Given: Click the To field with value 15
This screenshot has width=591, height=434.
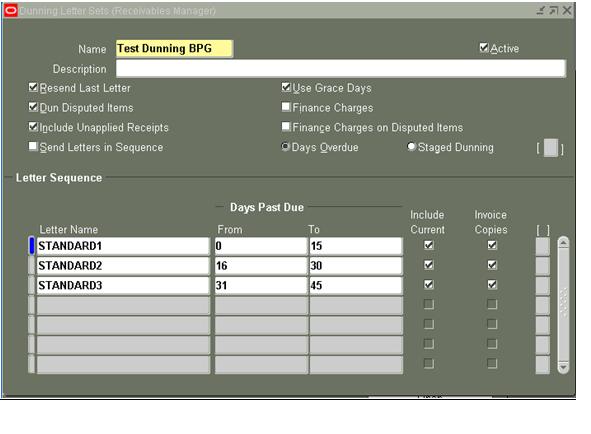Looking at the screenshot, I should [x=356, y=246].
